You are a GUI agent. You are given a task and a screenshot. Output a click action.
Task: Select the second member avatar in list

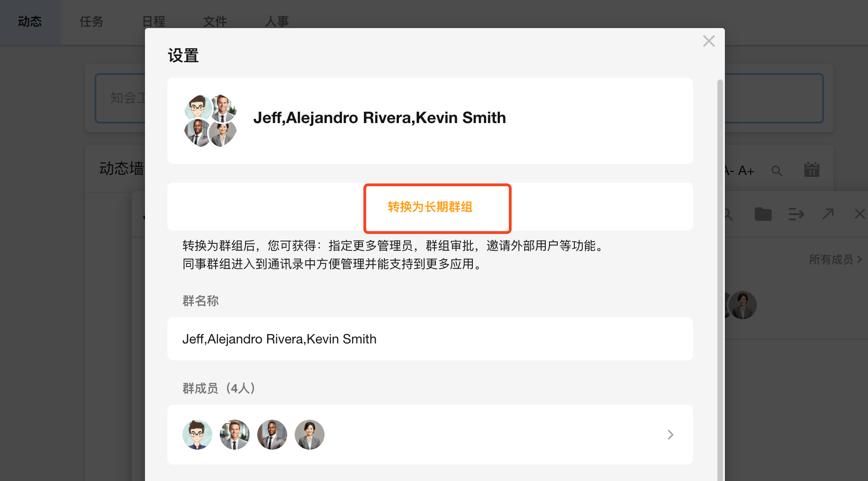pyautogui.click(x=235, y=435)
